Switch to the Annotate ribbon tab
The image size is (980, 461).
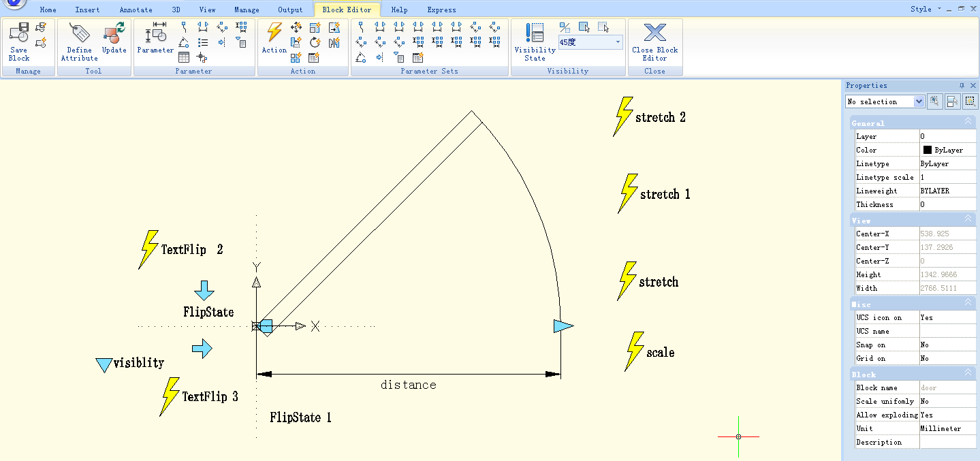coord(136,10)
